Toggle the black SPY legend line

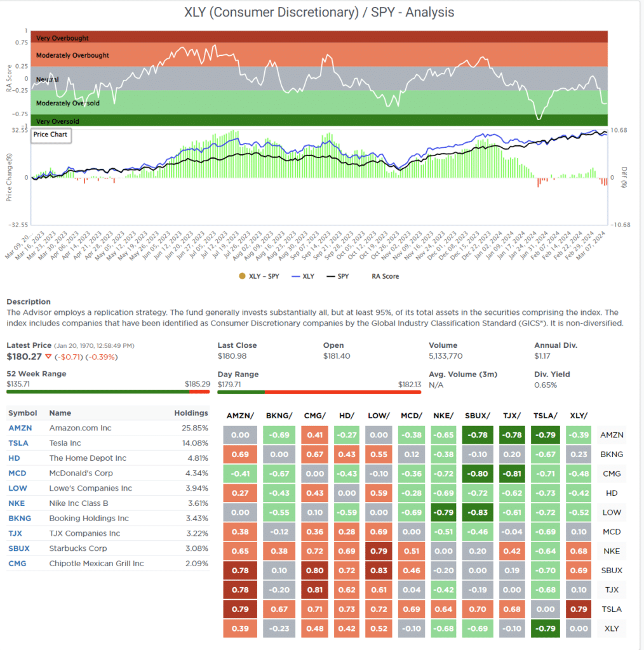(x=337, y=276)
